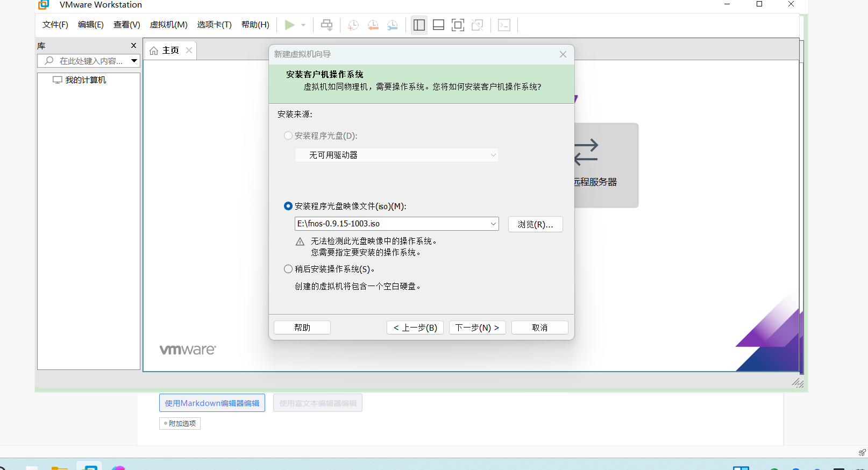Click the revert to snapshot icon
This screenshot has width=868, height=470.
(373, 25)
